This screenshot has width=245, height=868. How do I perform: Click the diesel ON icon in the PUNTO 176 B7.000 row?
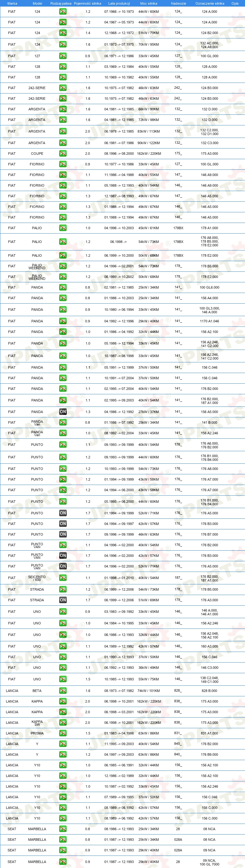(x=63, y=534)
